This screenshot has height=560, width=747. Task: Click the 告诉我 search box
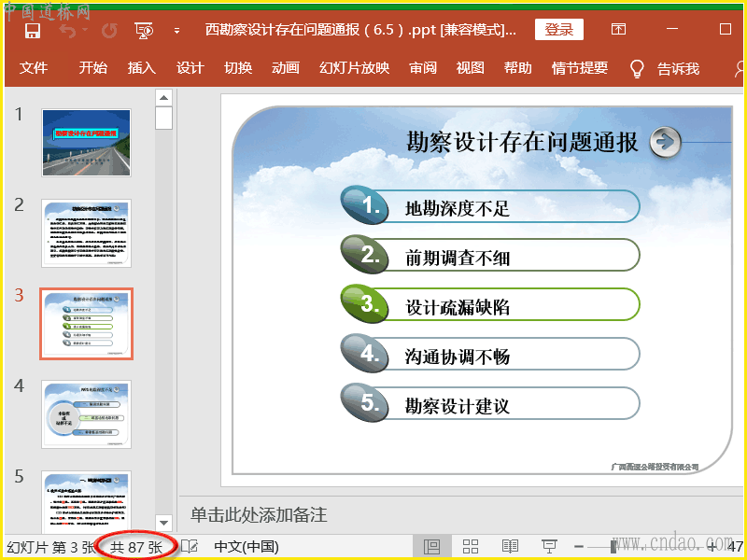click(679, 69)
